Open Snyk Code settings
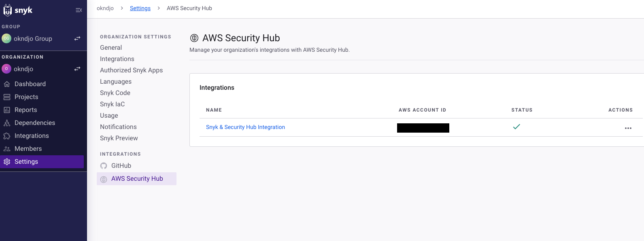This screenshot has width=644, height=241. pyautogui.click(x=115, y=93)
